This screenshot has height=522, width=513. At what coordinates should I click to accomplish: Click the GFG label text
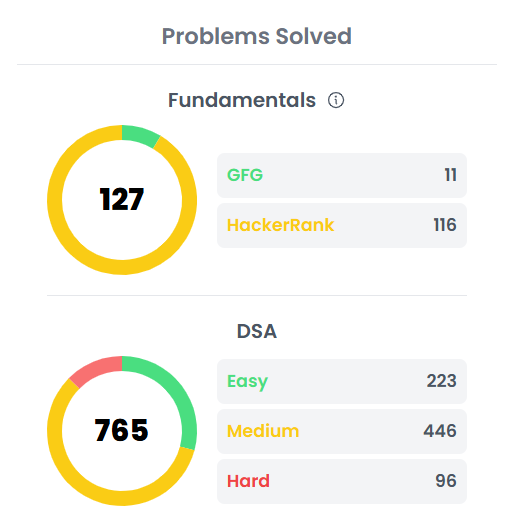245,175
